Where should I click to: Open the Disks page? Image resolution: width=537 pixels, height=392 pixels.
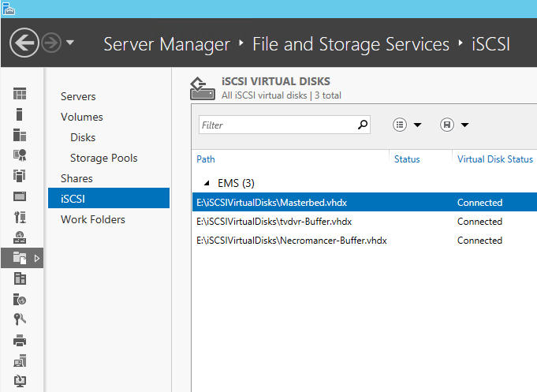click(83, 137)
